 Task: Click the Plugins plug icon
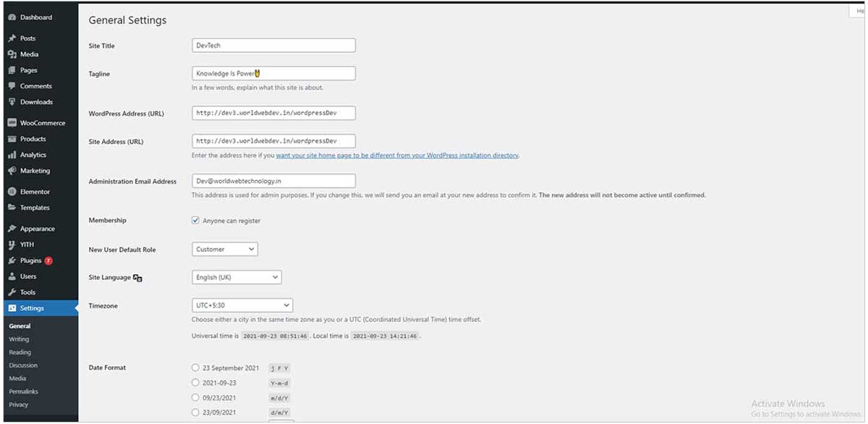point(12,260)
